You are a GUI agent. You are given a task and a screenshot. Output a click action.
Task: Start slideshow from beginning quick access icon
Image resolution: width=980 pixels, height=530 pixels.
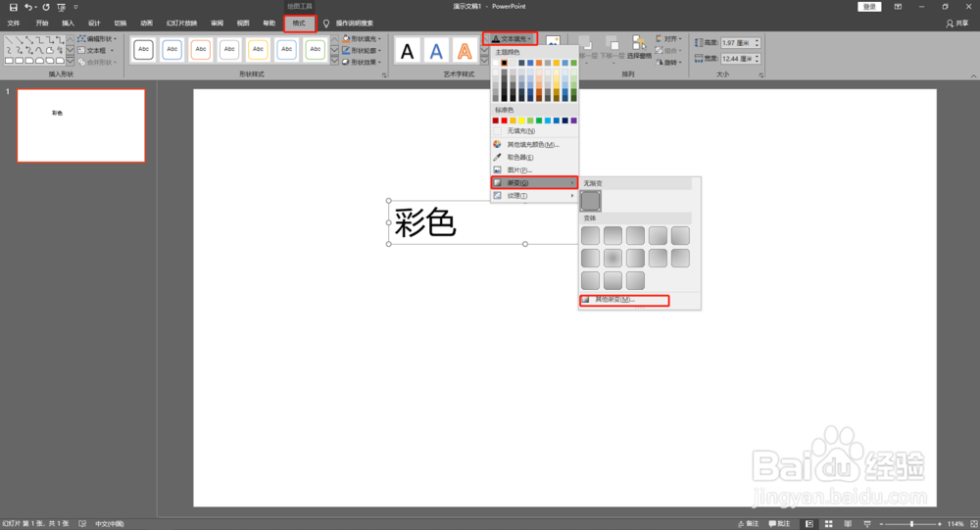click(61, 7)
